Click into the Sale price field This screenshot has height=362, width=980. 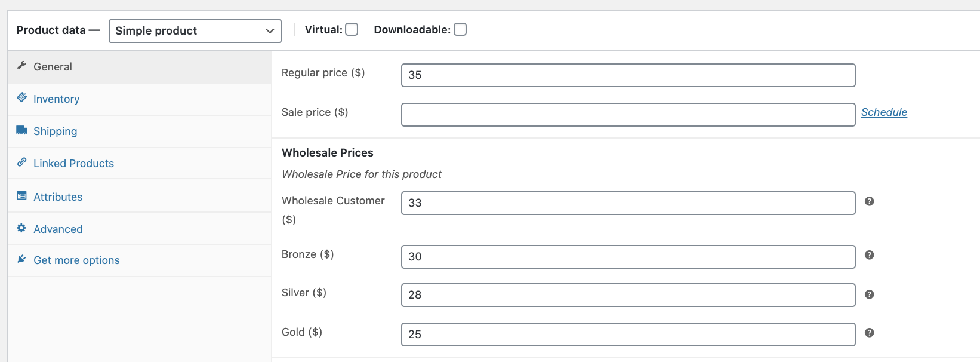[628, 115]
